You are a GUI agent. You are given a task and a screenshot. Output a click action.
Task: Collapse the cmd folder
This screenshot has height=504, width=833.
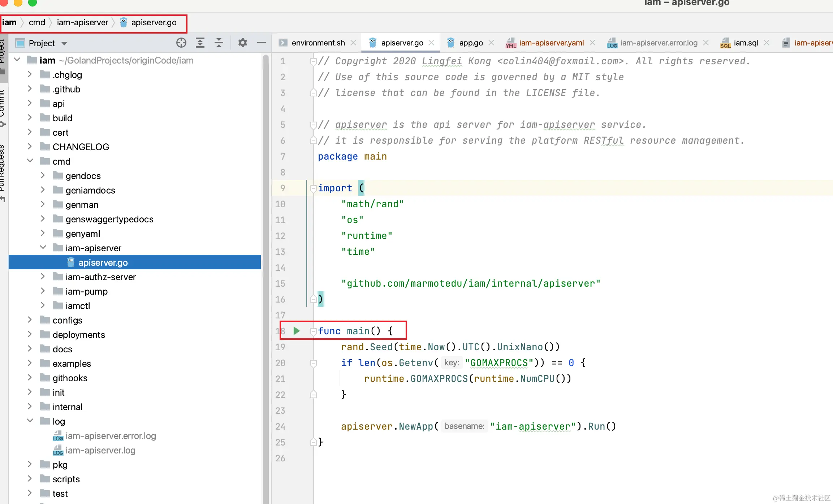click(x=30, y=161)
